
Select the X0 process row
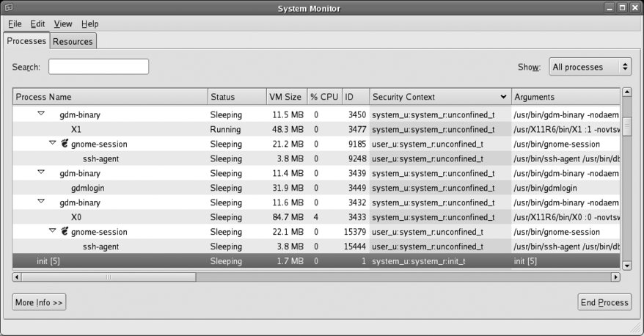pos(316,217)
